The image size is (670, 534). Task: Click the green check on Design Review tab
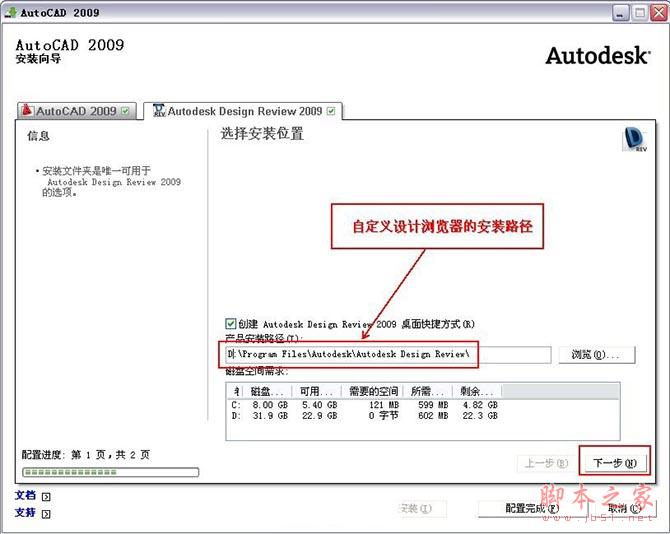point(331,111)
